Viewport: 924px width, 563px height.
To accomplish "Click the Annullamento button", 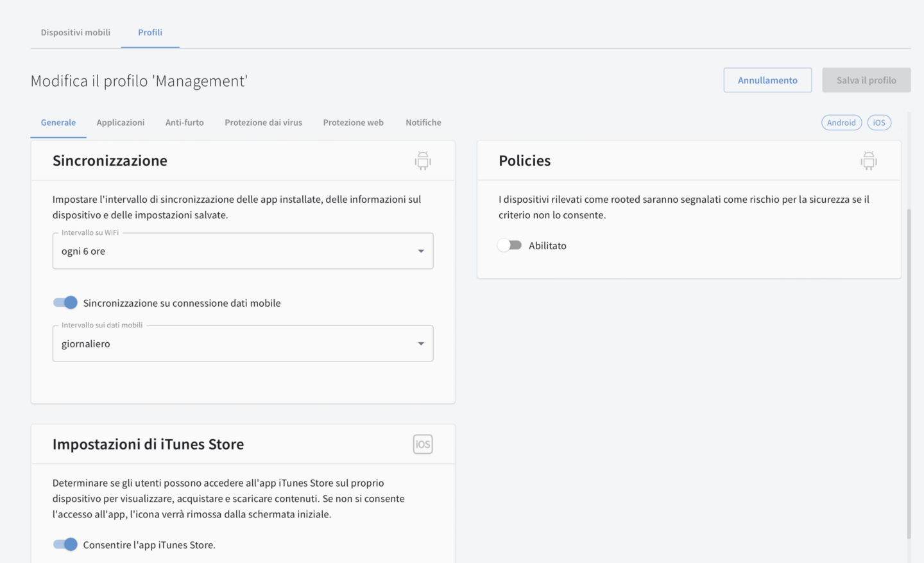I will 767,80.
